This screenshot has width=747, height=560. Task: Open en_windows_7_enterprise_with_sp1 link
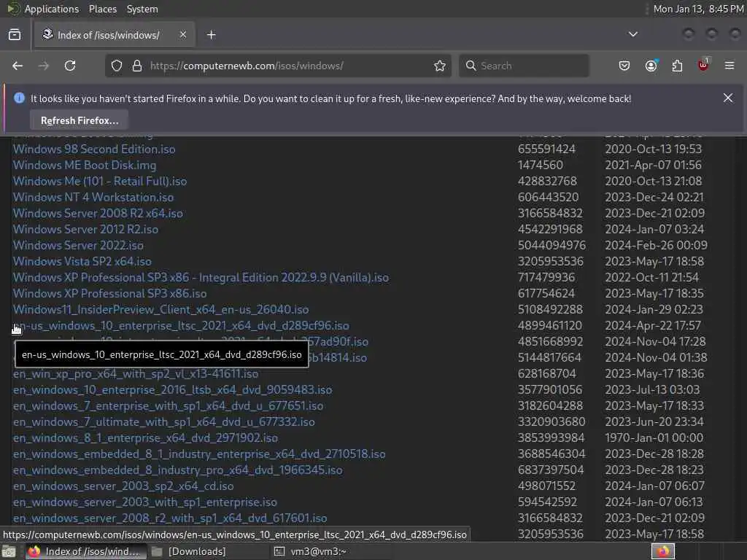[169, 405]
